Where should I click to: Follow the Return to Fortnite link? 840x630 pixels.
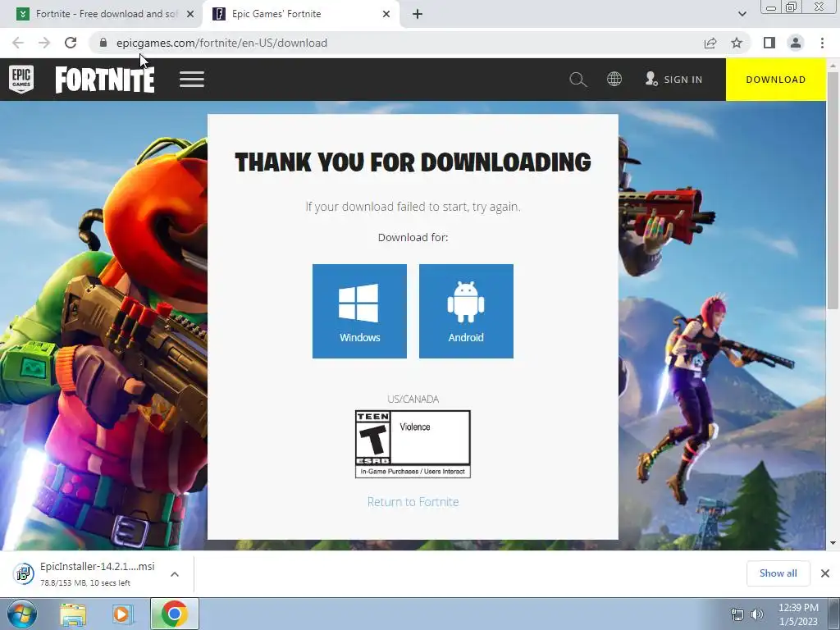click(413, 502)
